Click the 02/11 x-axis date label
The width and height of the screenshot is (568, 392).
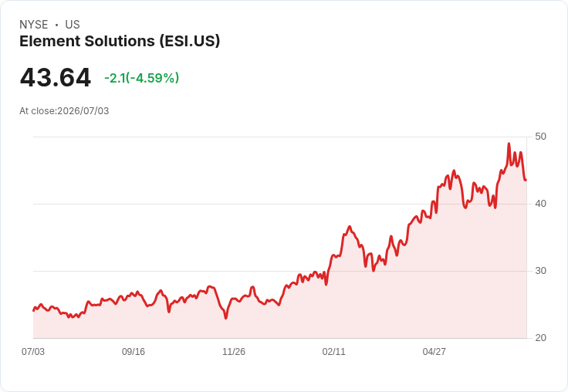334,352
